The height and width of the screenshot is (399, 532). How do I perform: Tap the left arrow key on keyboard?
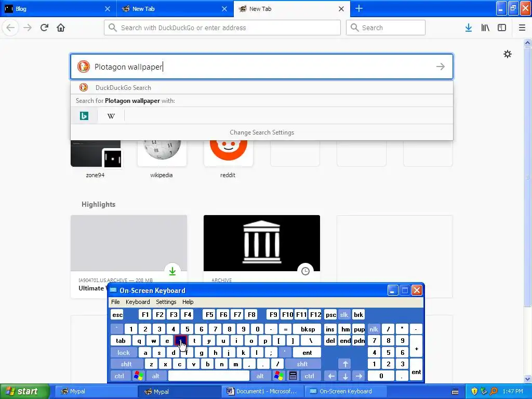tap(331, 376)
